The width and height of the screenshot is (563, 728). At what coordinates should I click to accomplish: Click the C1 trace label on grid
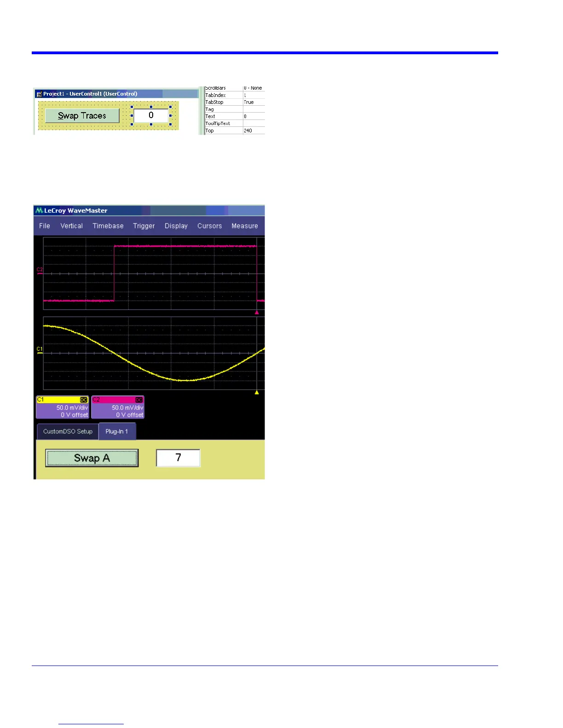coord(40,349)
